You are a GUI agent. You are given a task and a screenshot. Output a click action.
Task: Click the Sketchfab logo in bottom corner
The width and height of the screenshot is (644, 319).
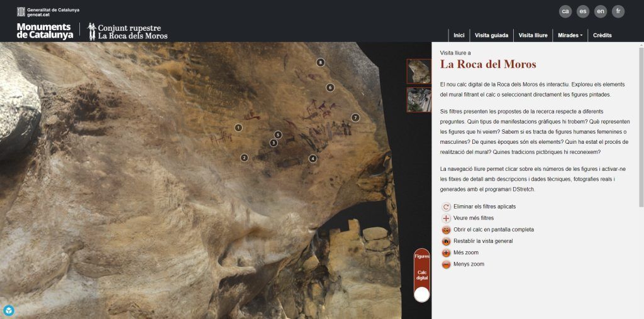[9, 310]
